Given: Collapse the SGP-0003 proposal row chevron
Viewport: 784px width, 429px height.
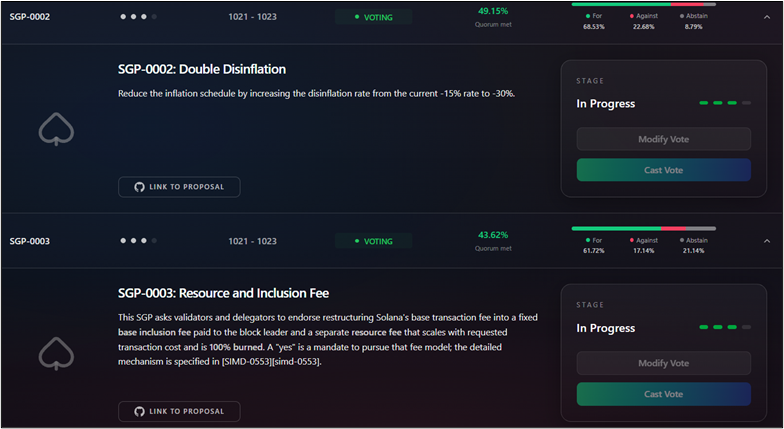Looking at the screenshot, I should (x=766, y=241).
